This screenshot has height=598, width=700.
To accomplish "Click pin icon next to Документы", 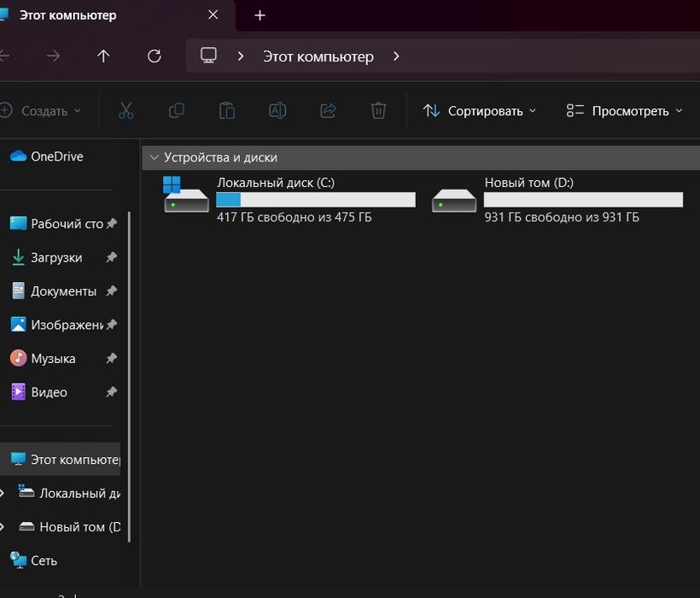I will point(112,290).
